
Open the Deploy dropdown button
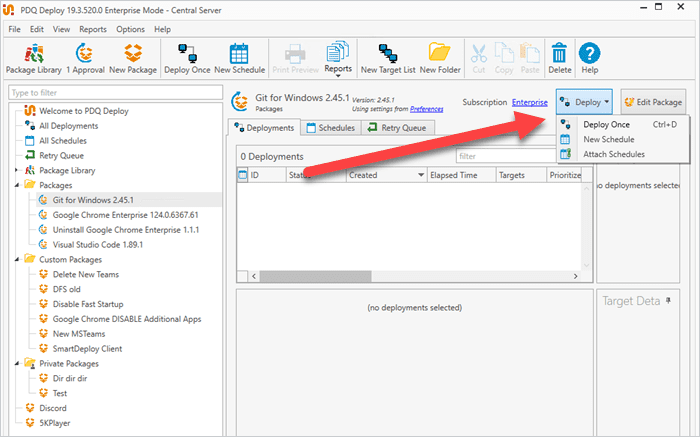click(584, 102)
